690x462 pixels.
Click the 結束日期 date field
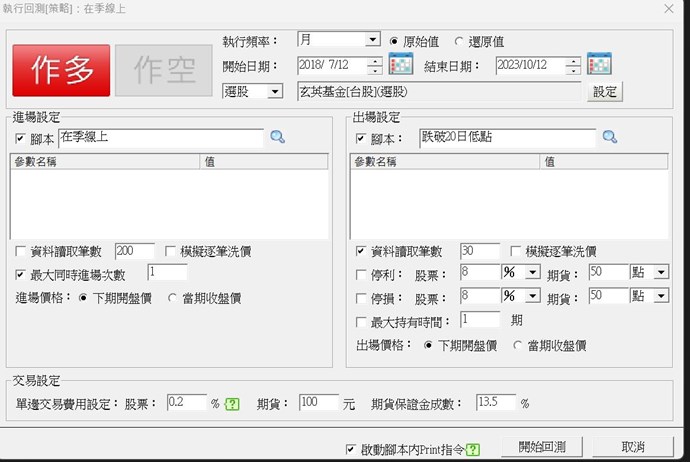tap(531, 66)
